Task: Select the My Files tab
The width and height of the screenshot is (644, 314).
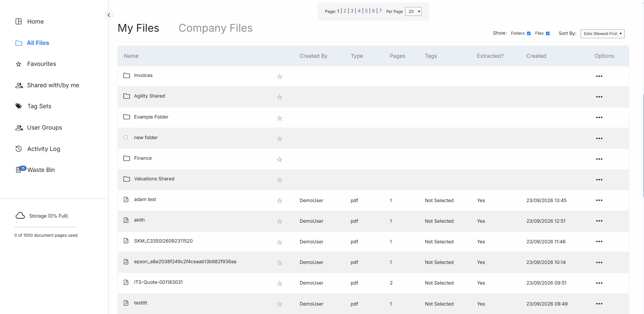Action: pyautogui.click(x=139, y=28)
